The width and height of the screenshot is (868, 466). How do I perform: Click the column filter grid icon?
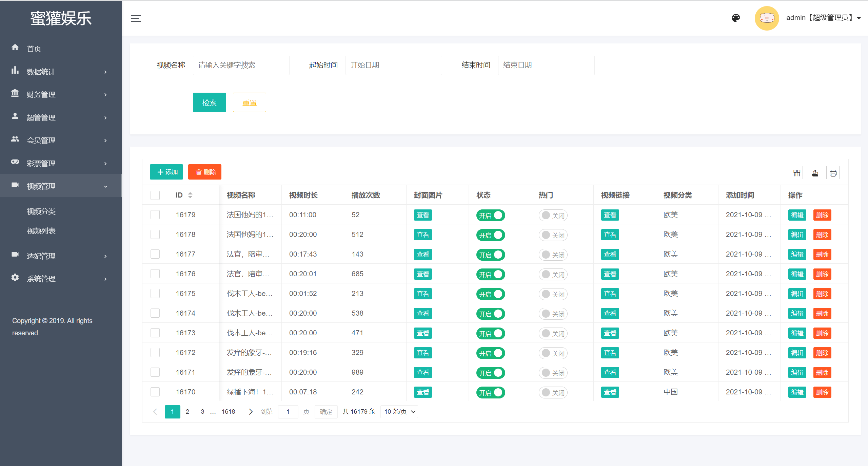[x=796, y=173]
